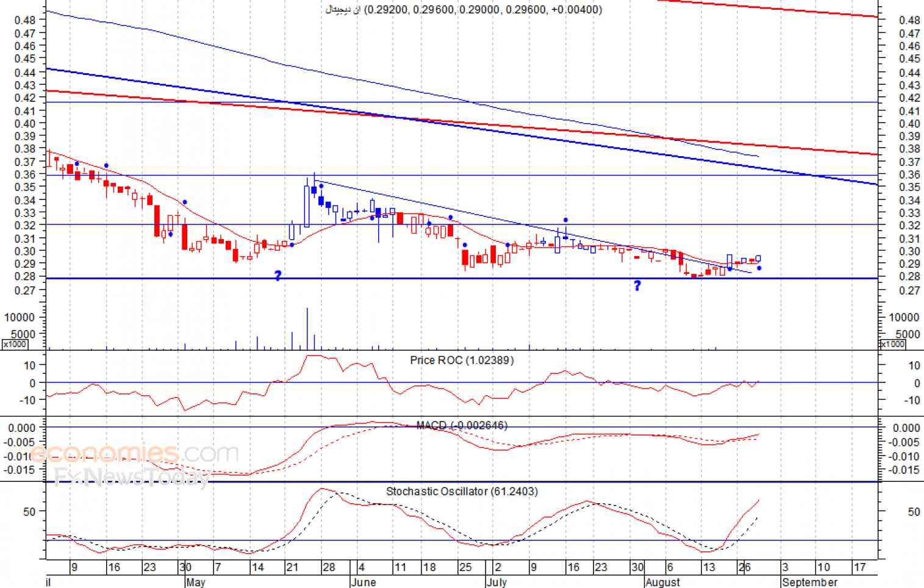Click the date label 6 in August
Screen dimensions: 924x588
coord(670,567)
